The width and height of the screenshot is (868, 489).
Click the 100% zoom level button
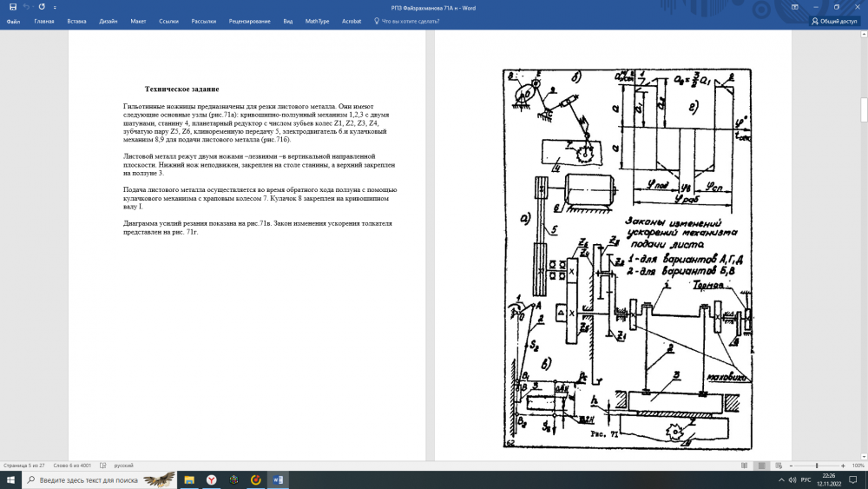point(858,465)
